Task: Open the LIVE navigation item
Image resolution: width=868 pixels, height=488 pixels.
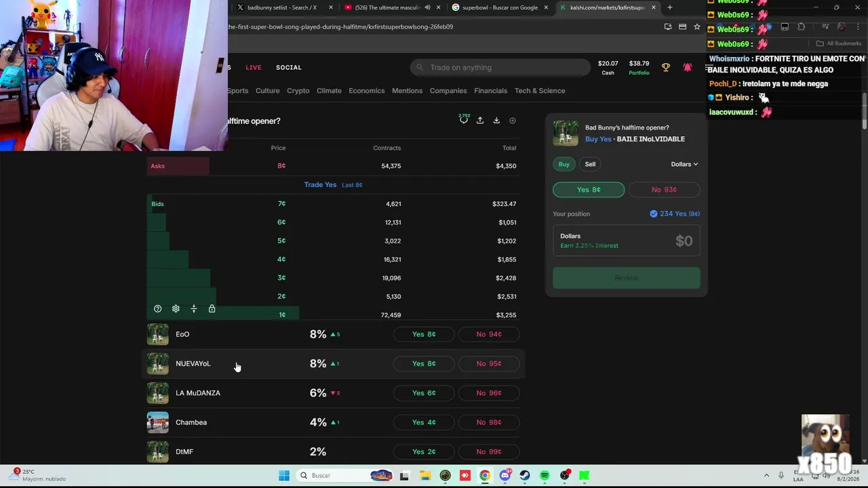Action: [254, 68]
